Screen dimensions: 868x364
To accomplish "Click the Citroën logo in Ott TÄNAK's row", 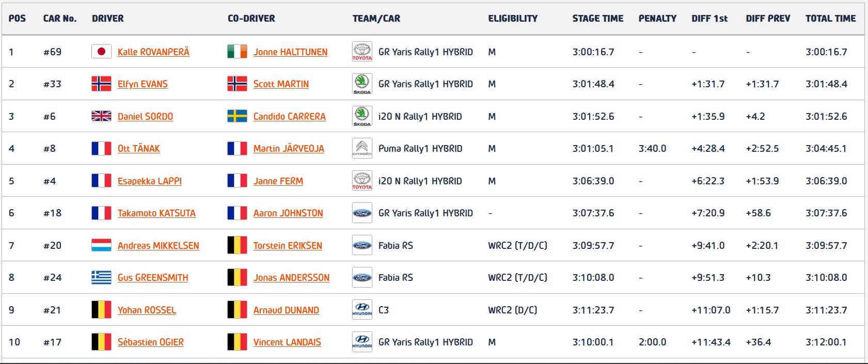I will (x=362, y=148).
